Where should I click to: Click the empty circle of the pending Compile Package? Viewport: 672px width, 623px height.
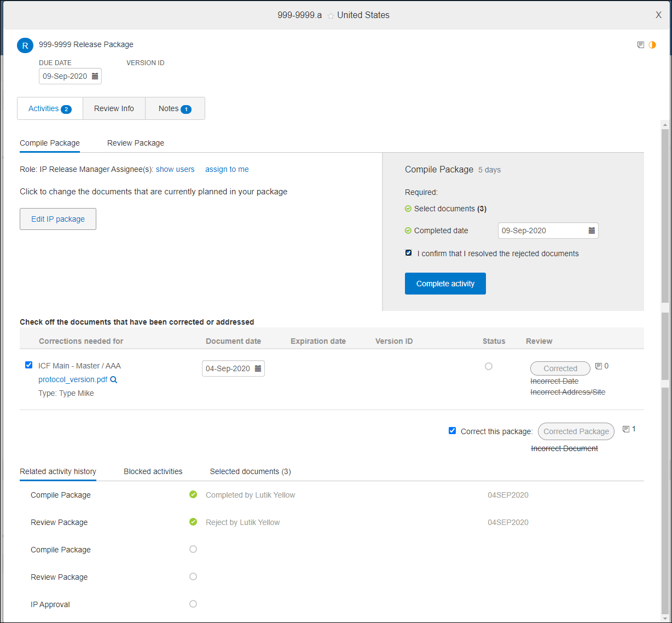(x=193, y=549)
